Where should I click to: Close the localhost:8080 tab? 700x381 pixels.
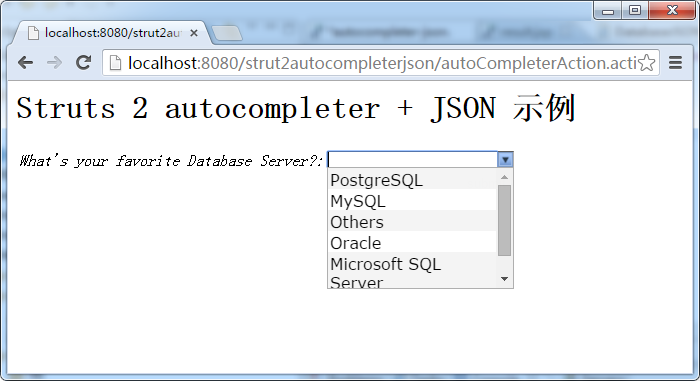coord(194,33)
